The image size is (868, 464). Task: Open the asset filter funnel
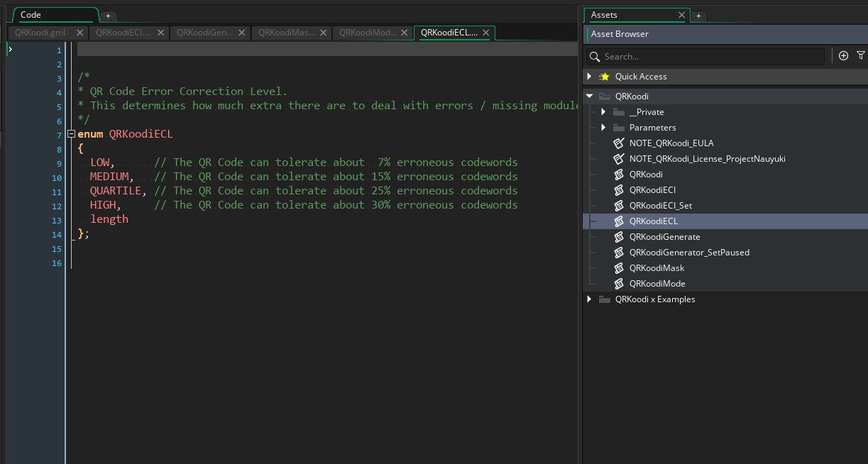coord(861,55)
